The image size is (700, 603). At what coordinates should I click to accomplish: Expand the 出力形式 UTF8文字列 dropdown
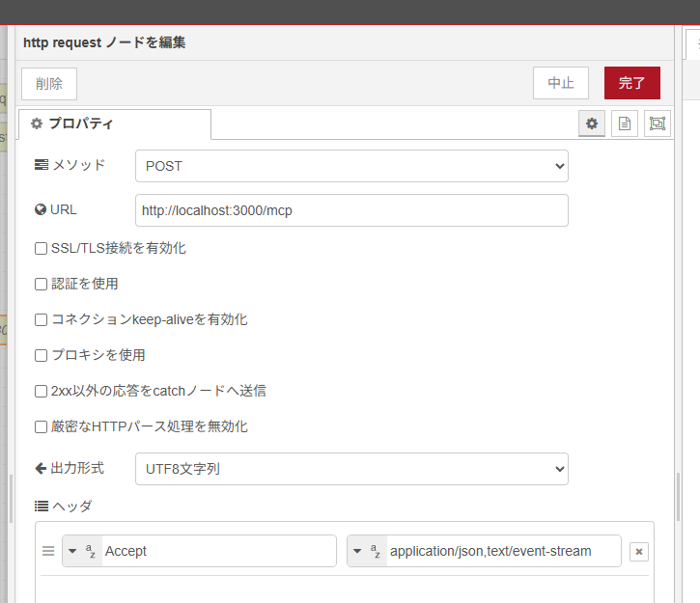pos(351,469)
